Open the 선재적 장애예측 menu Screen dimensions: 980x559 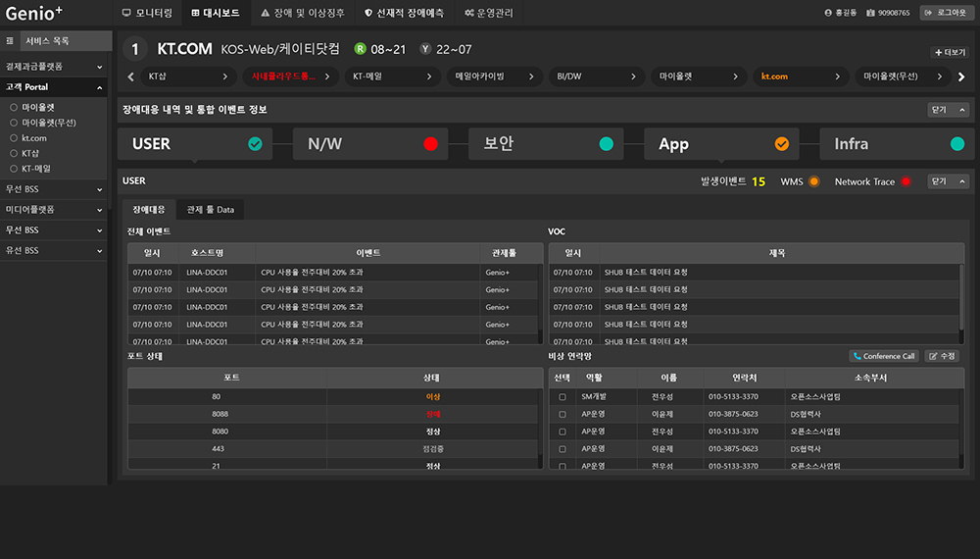[405, 13]
